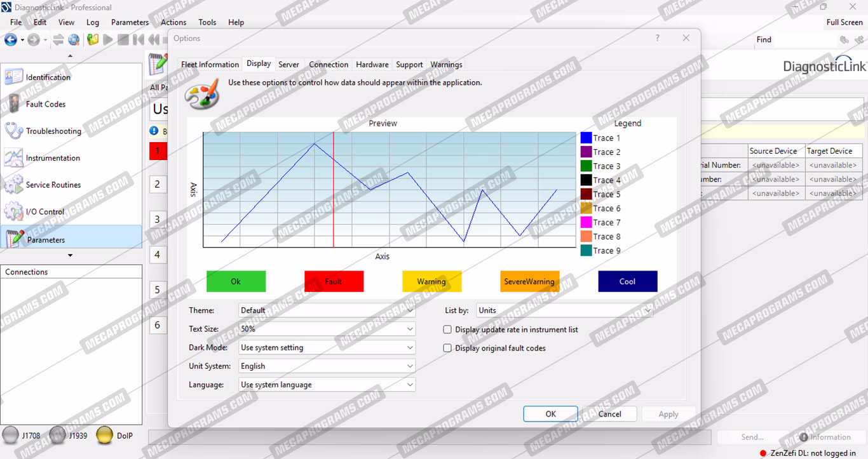The height and width of the screenshot is (459, 868).
Task: Click the connect/disconnect arrows toolbar icon
Action: tap(58, 40)
